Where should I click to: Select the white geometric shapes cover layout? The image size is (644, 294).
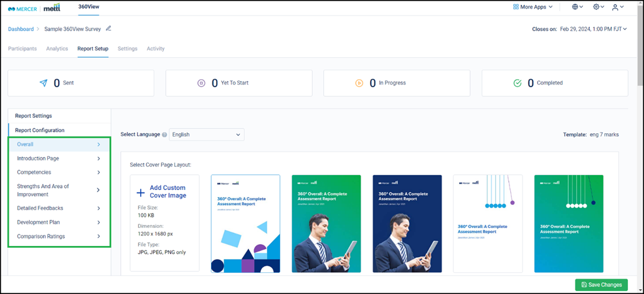coord(245,224)
